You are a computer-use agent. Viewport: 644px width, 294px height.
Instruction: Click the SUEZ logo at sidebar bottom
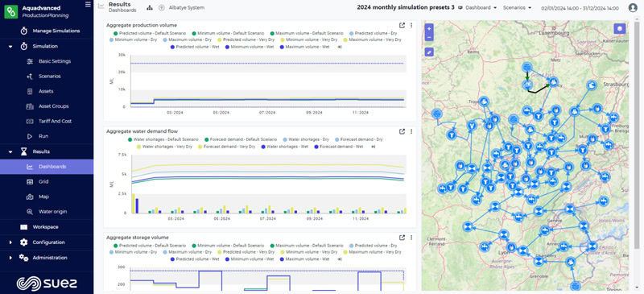click(47, 284)
